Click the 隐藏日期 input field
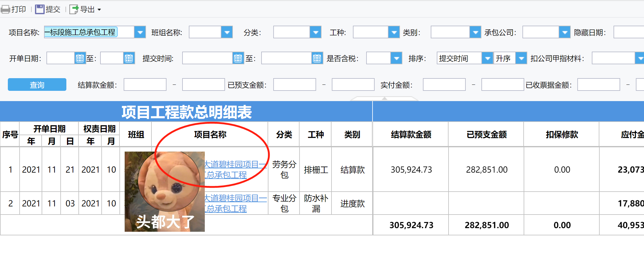 click(629, 32)
